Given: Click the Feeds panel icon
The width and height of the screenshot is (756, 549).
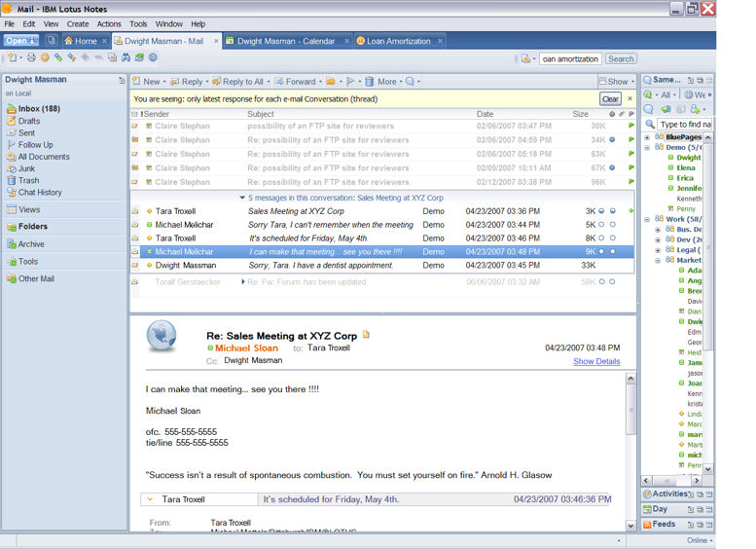Looking at the screenshot, I should coord(647,525).
